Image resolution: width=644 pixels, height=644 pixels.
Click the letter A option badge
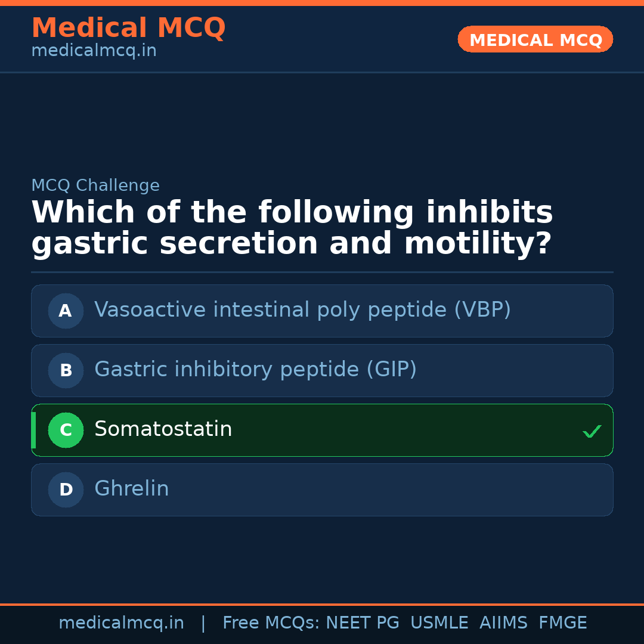pyautogui.click(x=66, y=311)
